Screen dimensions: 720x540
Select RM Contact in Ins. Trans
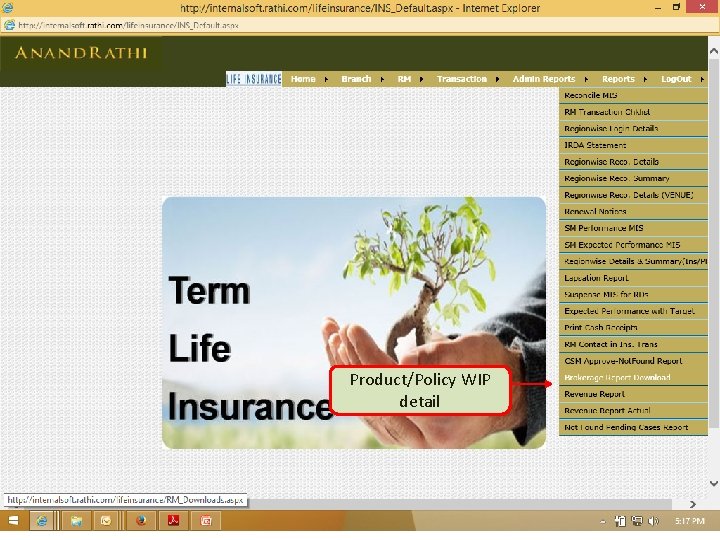(633, 344)
